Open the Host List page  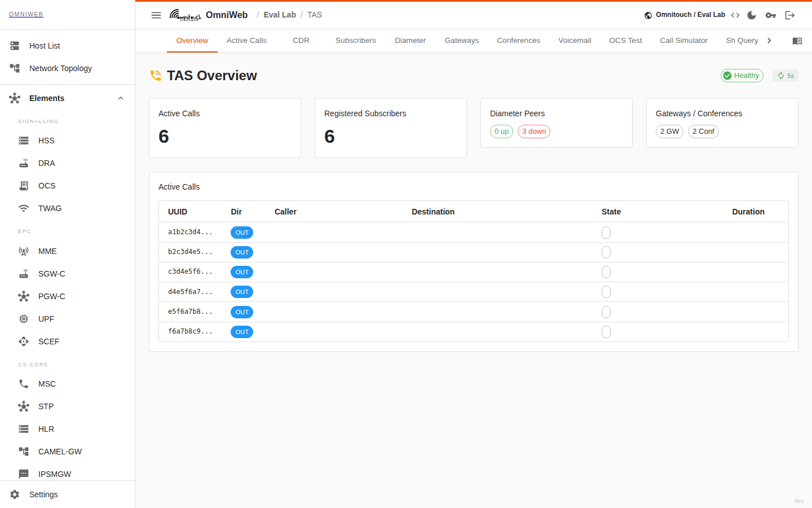point(68,46)
